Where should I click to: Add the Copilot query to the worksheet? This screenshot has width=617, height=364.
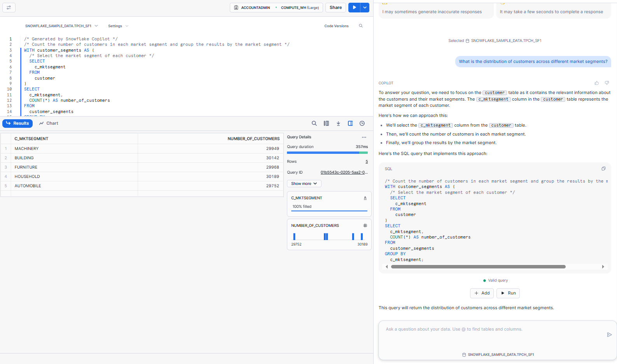482,293
